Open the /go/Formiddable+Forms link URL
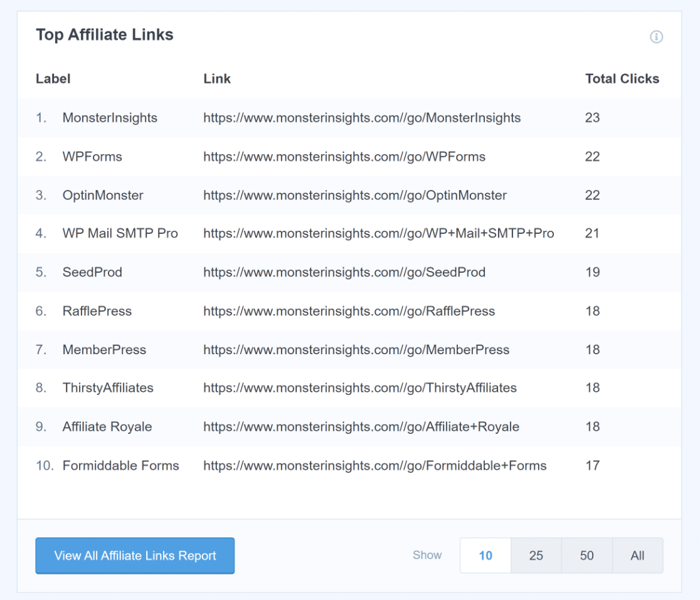This screenshot has width=700, height=600. [x=375, y=466]
